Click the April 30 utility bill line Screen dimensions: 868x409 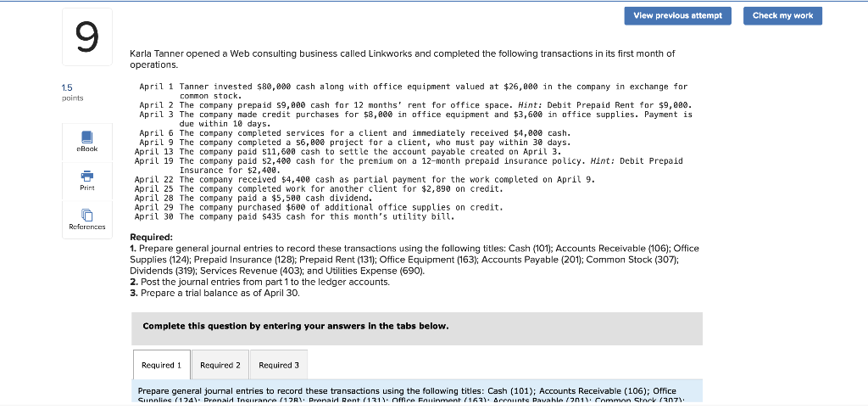coord(294,217)
